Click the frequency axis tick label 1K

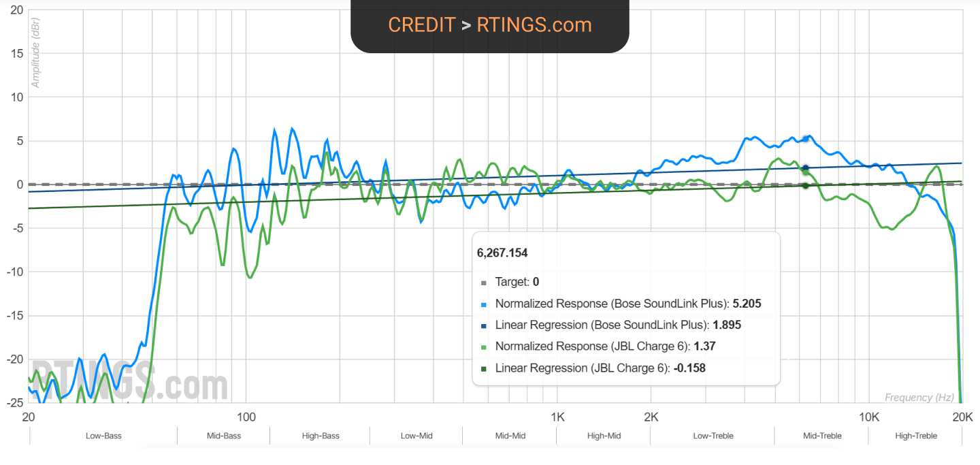557,416
